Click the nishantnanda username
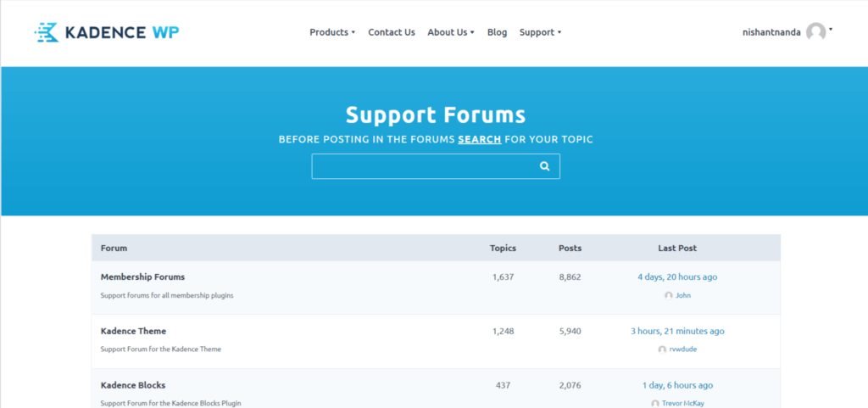The width and height of the screenshot is (868, 408). 771,32
